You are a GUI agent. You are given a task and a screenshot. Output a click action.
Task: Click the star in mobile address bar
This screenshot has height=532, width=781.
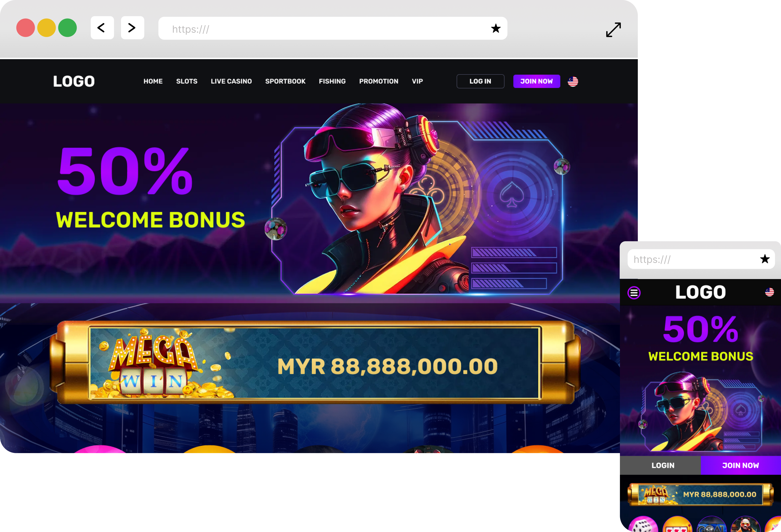coord(765,259)
